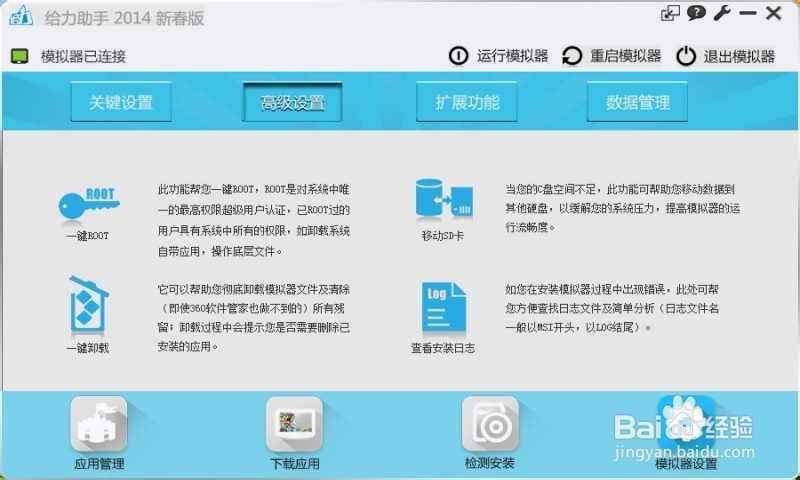Open 下载应用 icon in bottom bar
The height and width of the screenshot is (480, 800).
[294, 423]
